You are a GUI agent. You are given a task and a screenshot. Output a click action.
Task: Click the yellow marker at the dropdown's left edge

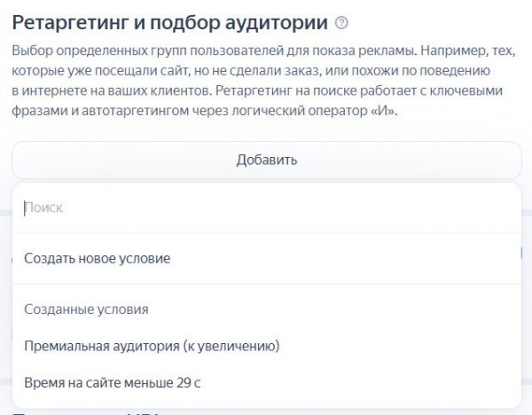point(11,258)
